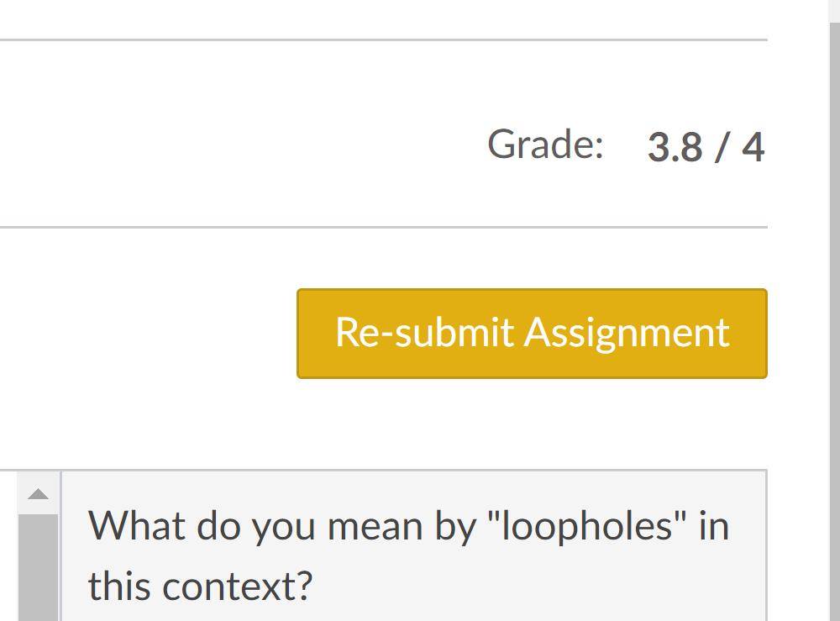
Task: Click the word "mean" in the comment
Action: click(x=375, y=527)
